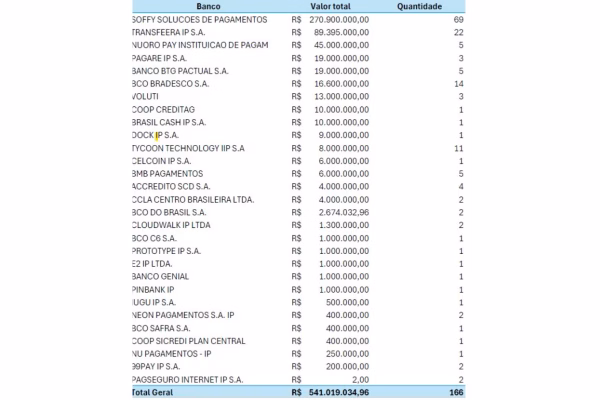
Task: Select the BANCO BTG PACTUAL S.A. cell
Action: click(181, 71)
